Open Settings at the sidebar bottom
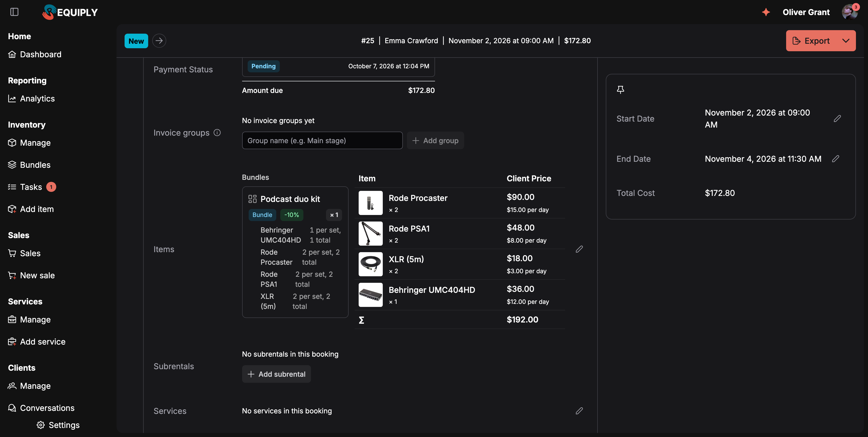Image resolution: width=868 pixels, height=437 pixels. coord(58,425)
